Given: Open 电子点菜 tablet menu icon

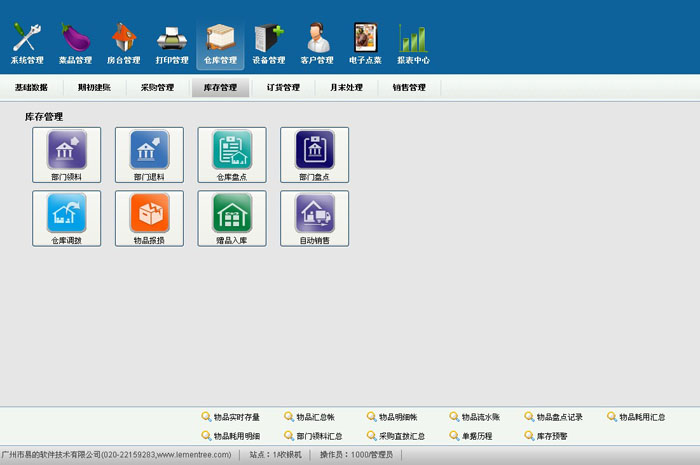Looking at the screenshot, I should 365,44.
